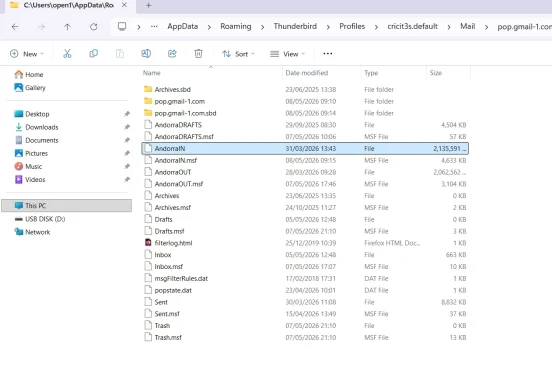Click the Forward navigation arrow
The width and height of the screenshot is (552, 384).
click(41, 27)
